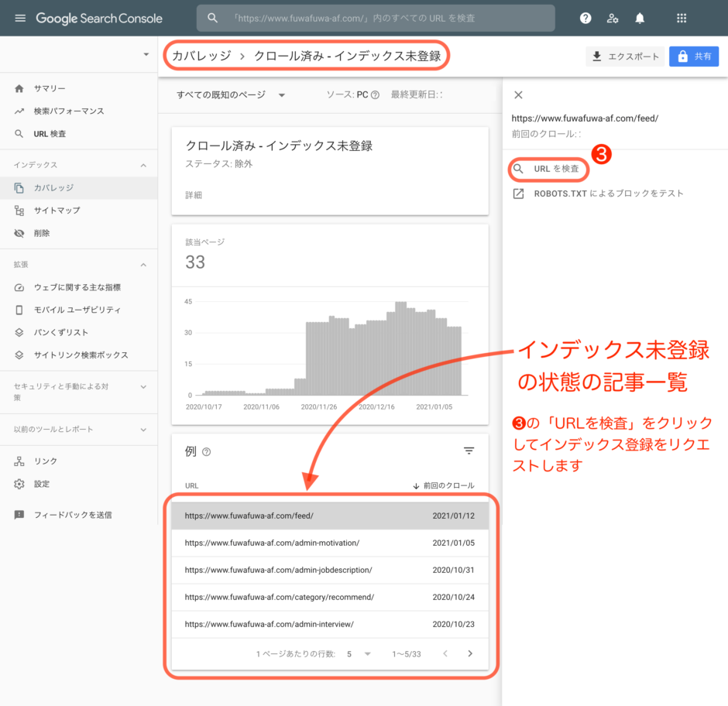728x706 pixels.
Task: Go to next page of results
Action: (x=470, y=653)
